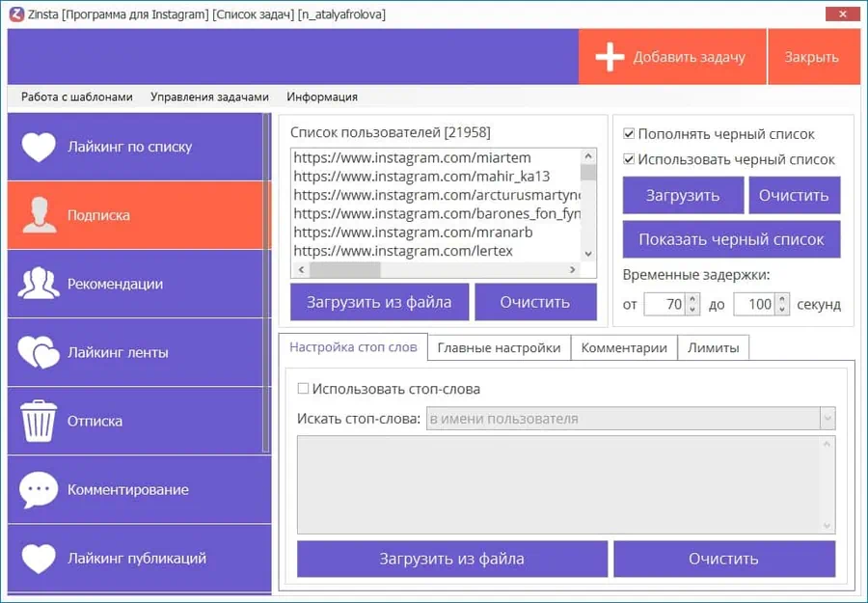
Task: Select the mahir_ka13 URL in user list
Action: click(x=421, y=177)
